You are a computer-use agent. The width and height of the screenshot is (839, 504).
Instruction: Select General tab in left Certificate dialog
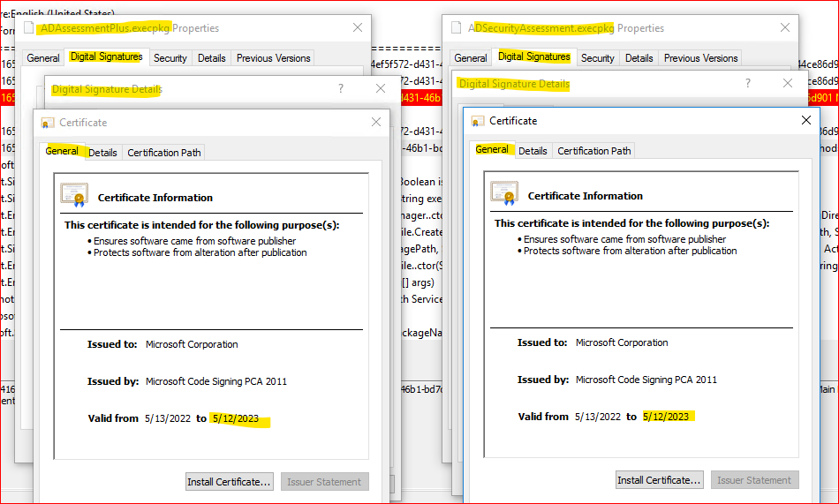62,151
